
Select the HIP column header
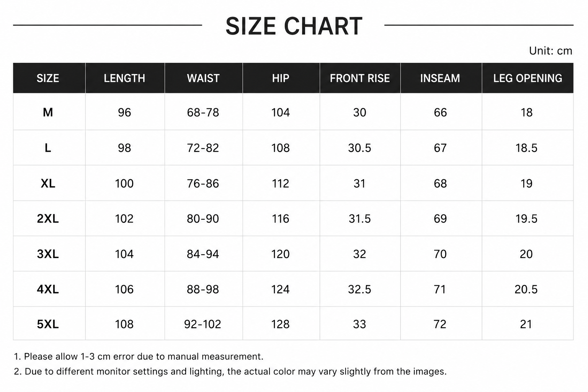coord(281,78)
